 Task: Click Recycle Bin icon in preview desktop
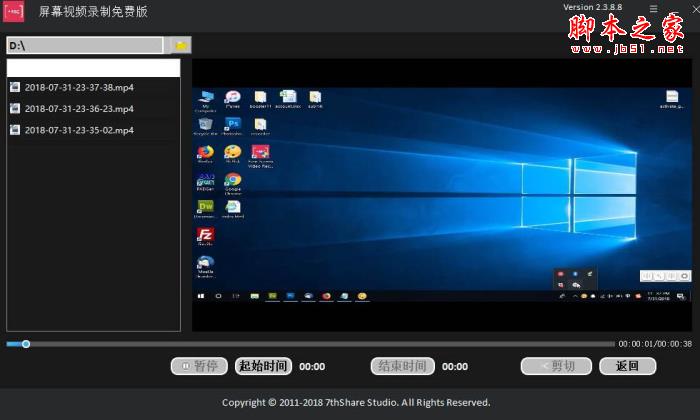click(x=205, y=126)
